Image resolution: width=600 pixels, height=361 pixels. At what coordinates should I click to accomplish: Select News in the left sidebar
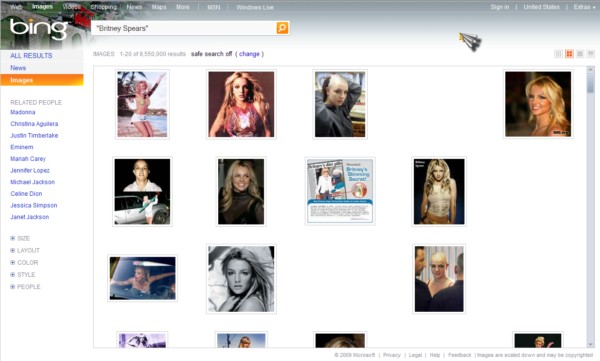18,68
